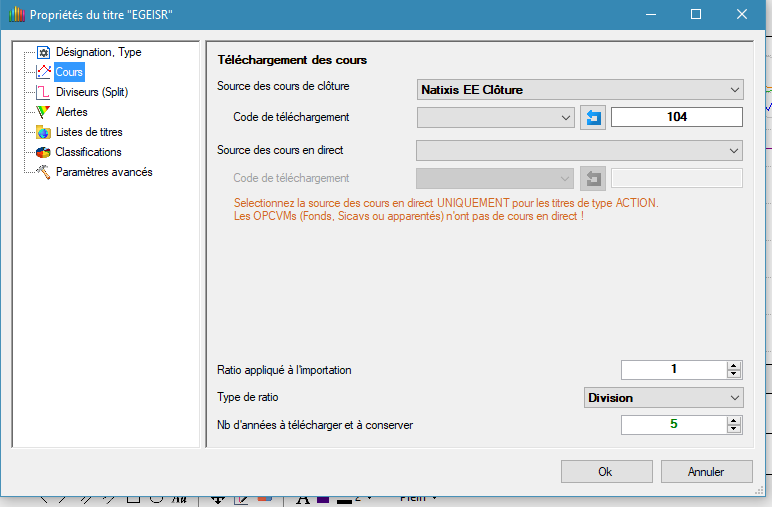
Task: Click the Cours chart icon in tree
Action: 43,72
